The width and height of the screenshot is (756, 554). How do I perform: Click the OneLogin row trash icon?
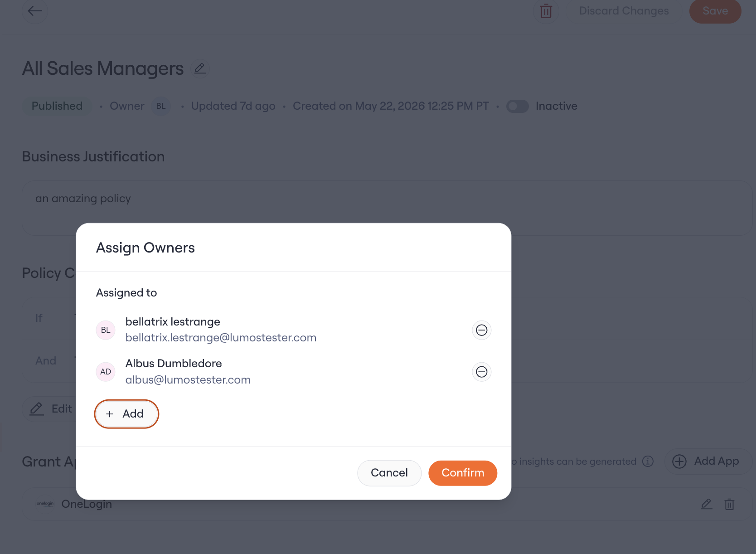point(729,504)
